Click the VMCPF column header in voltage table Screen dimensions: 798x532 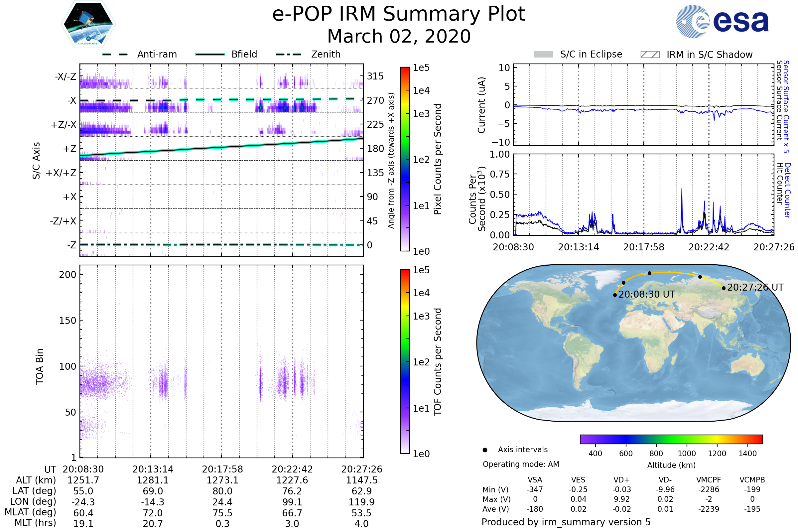click(709, 480)
